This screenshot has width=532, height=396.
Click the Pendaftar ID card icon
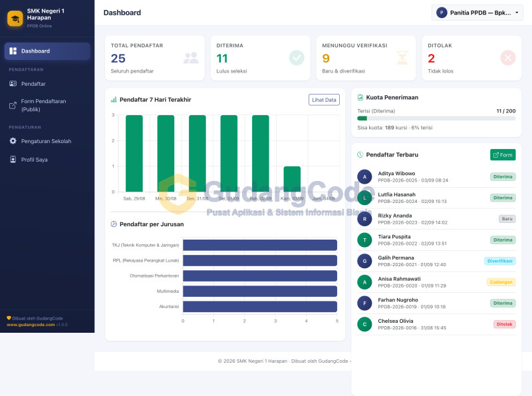[x=13, y=84]
